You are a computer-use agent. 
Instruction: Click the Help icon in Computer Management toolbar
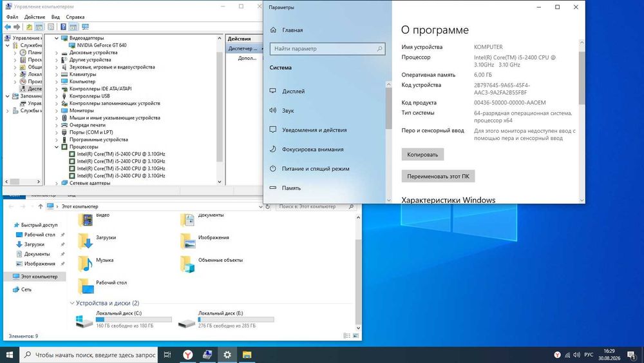63,27
